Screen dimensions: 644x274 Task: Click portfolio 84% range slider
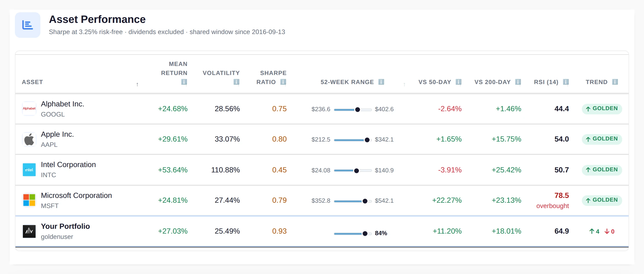[x=353, y=234]
